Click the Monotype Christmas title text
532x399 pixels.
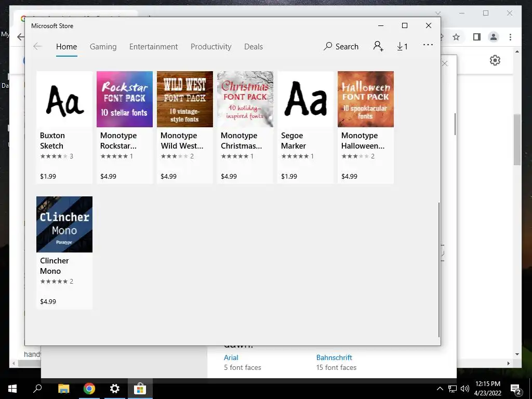tap(241, 140)
